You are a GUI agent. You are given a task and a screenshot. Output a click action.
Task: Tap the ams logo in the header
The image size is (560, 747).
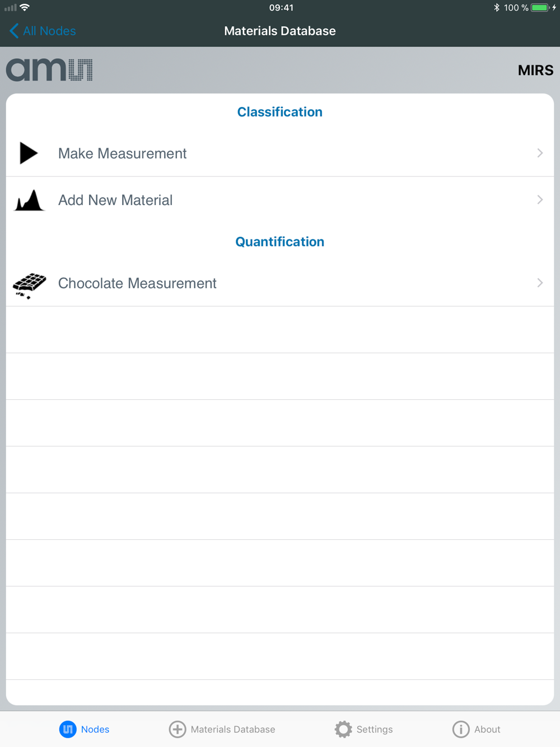coord(49,70)
